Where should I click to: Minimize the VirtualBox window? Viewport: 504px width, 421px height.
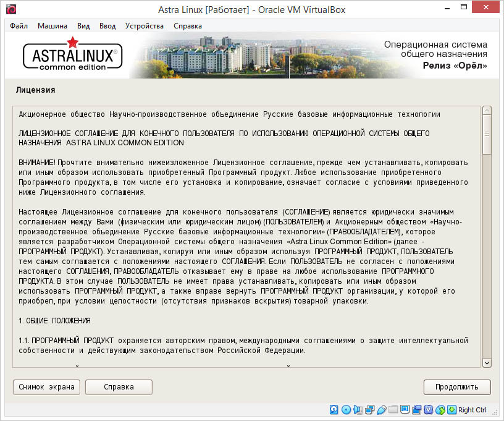tap(447, 7)
